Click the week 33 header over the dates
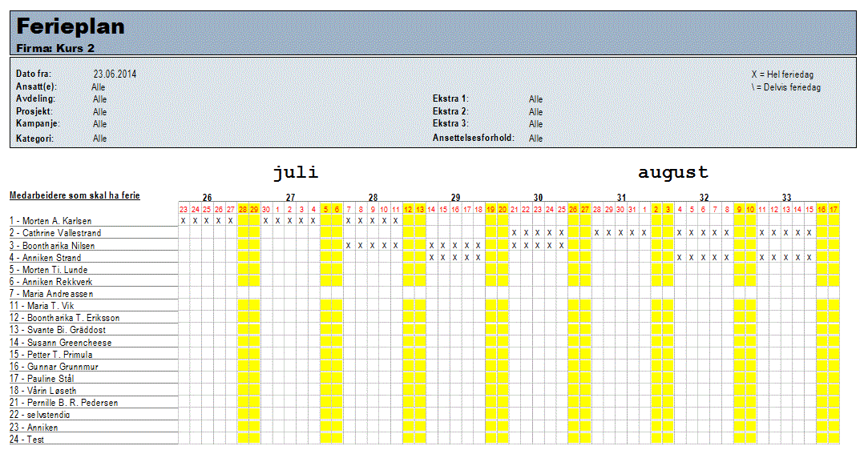 [x=786, y=198]
